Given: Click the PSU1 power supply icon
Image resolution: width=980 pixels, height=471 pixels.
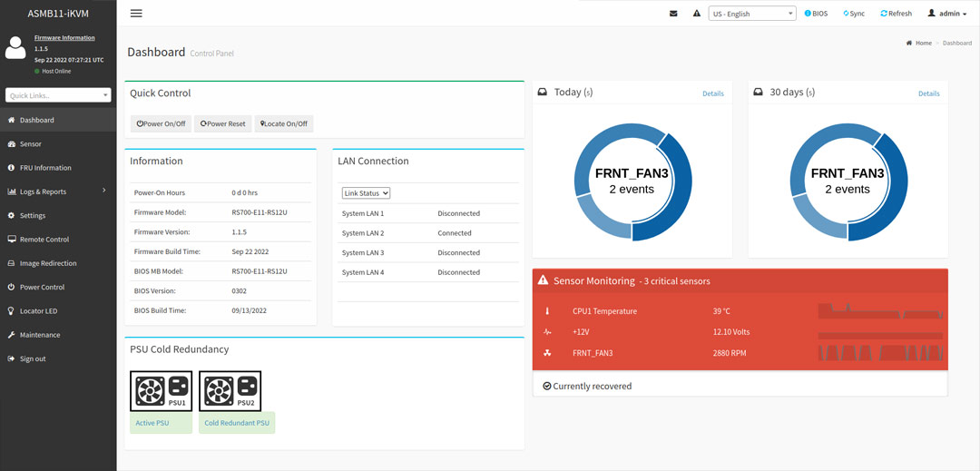Looking at the screenshot, I should pyautogui.click(x=162, y=391).
